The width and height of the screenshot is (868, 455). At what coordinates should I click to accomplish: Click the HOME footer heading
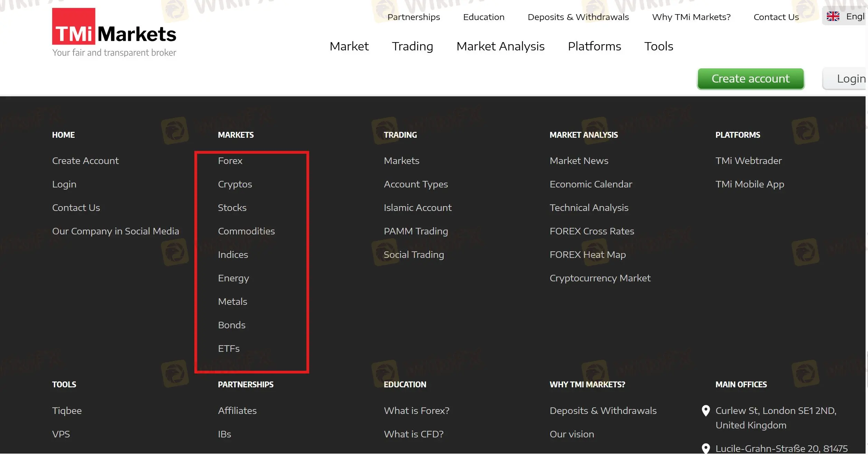[x=64, y=135]
